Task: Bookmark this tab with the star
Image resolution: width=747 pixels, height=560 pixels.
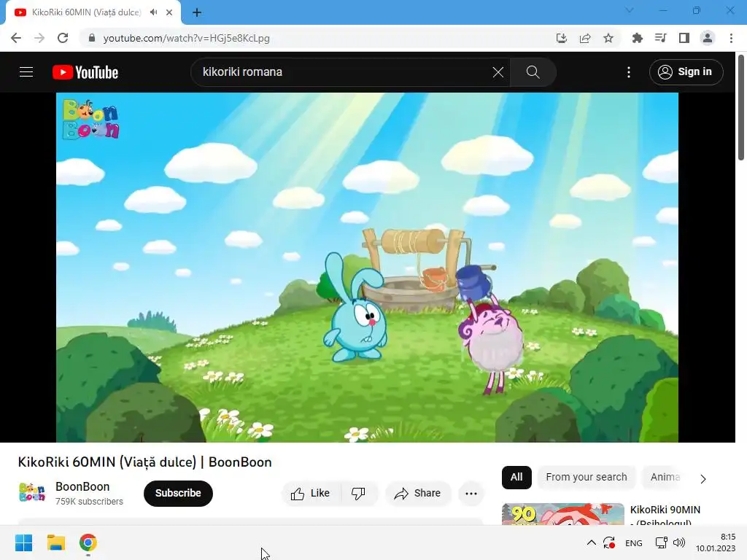Action: click(608, 38)
